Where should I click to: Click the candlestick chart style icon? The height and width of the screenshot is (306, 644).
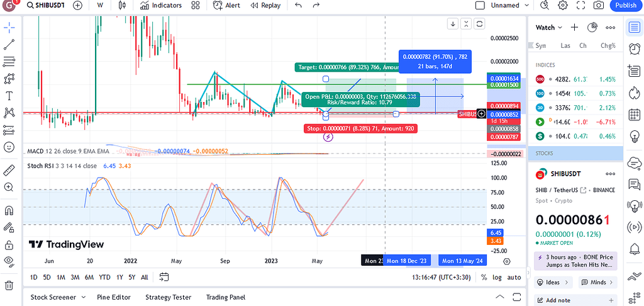click(x=122, y=5)
